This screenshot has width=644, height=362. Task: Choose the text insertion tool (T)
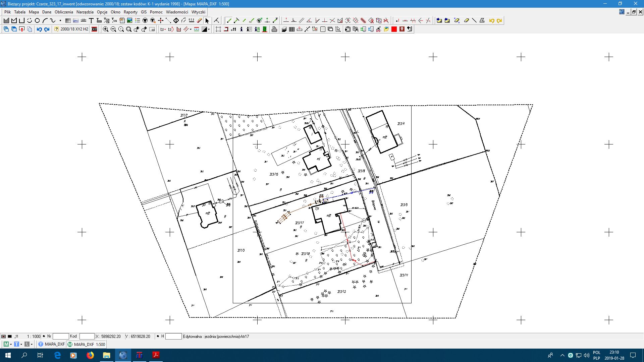91,20
